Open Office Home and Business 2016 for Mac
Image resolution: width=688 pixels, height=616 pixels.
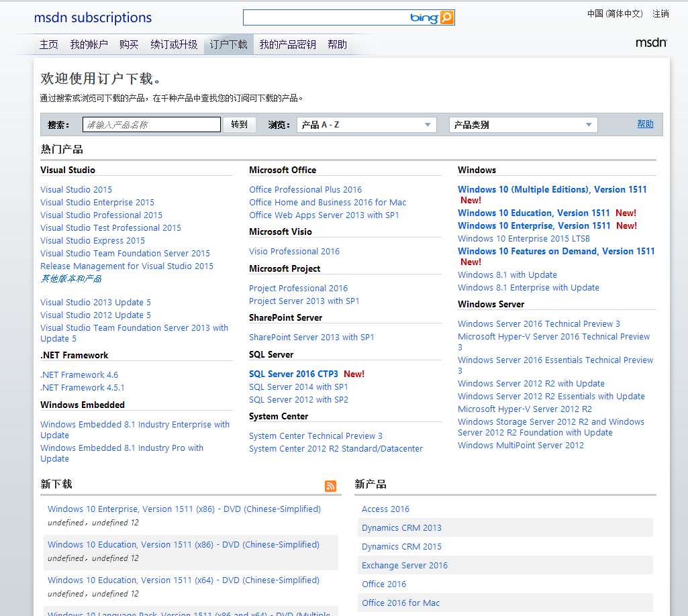click(328, 202)
